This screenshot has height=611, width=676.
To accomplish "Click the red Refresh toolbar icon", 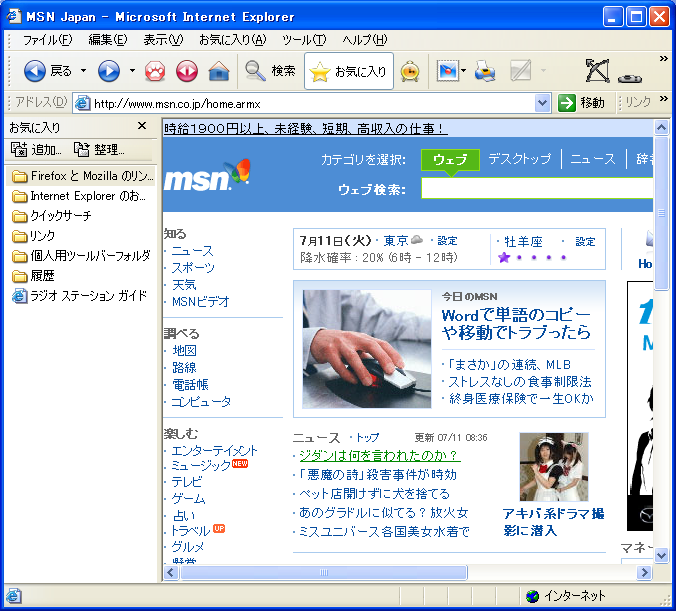I will click(187, 71).
